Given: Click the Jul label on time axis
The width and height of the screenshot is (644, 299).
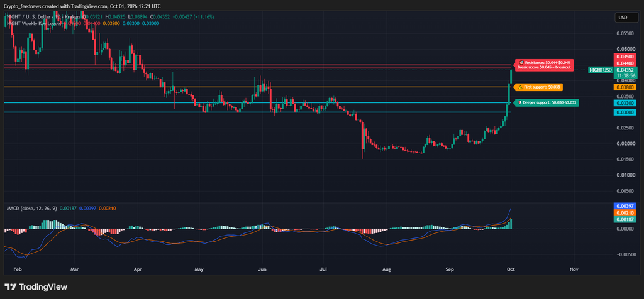Looking at the screenshot, I should pyautogui.click(x=323, y=269).
